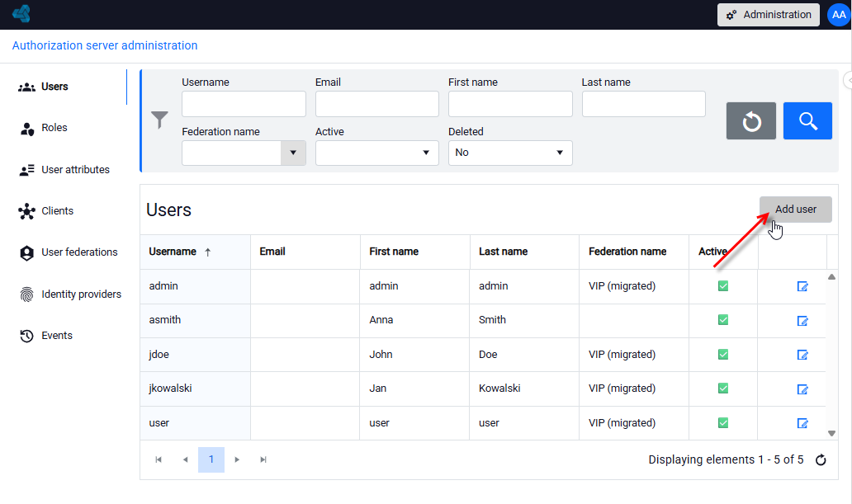This screenshot has width=852, height=504.
Task: Select page 1 in the pager
Action: (211, 459)
